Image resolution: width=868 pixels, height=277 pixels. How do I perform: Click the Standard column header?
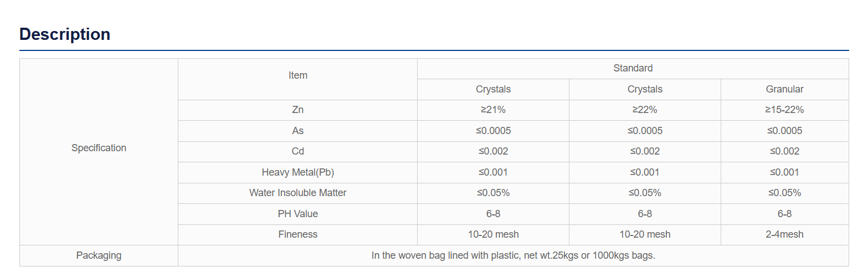[633, 68]
